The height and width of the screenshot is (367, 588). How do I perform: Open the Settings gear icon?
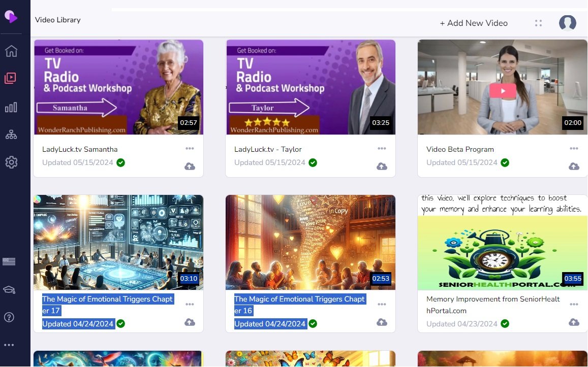11,162
